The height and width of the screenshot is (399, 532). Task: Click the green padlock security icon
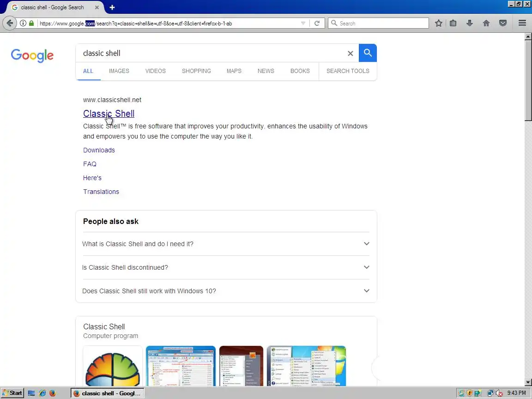pos(31,23)
